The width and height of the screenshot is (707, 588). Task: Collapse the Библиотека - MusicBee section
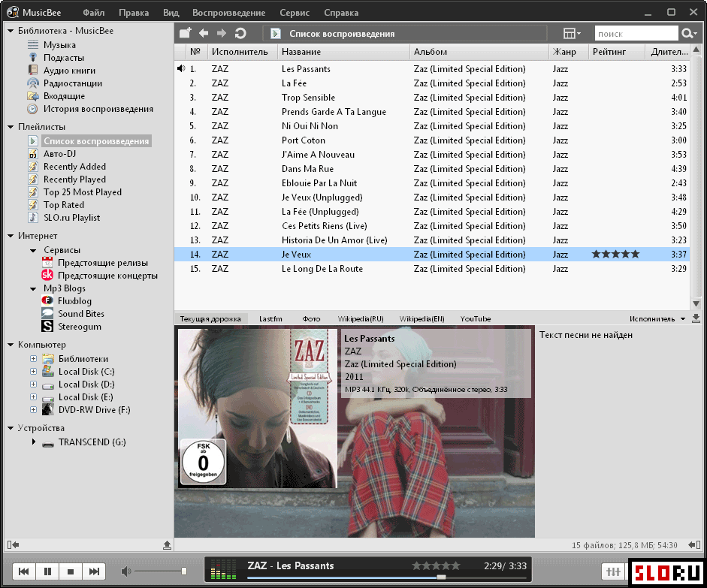(11, 31)
